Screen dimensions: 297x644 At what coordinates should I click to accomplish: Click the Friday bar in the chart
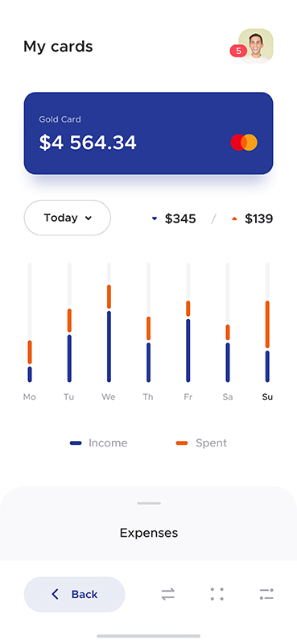188,322
